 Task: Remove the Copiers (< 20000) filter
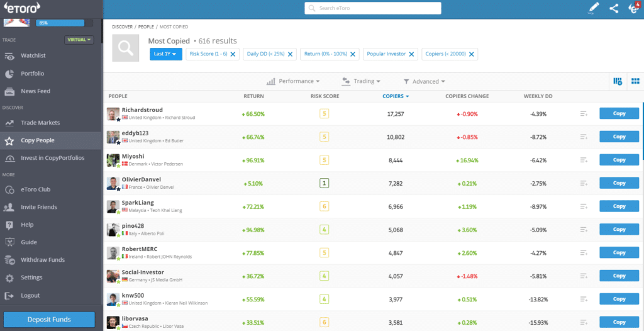[x=471, y=54]
